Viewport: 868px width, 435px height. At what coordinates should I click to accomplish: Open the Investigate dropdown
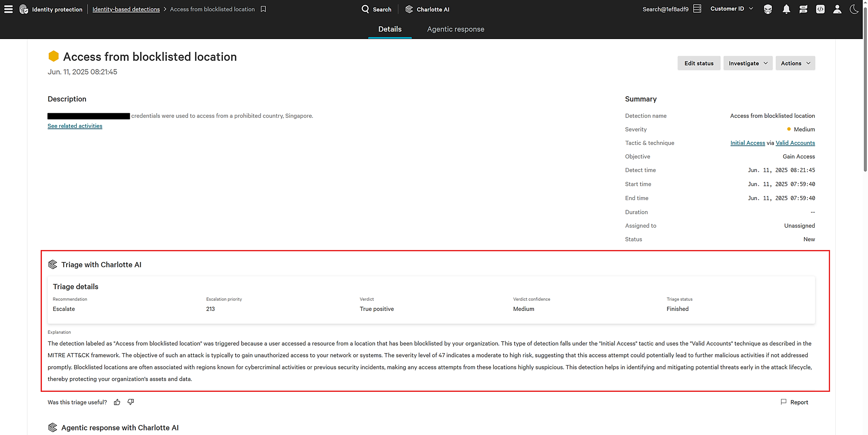pos(747,63)
